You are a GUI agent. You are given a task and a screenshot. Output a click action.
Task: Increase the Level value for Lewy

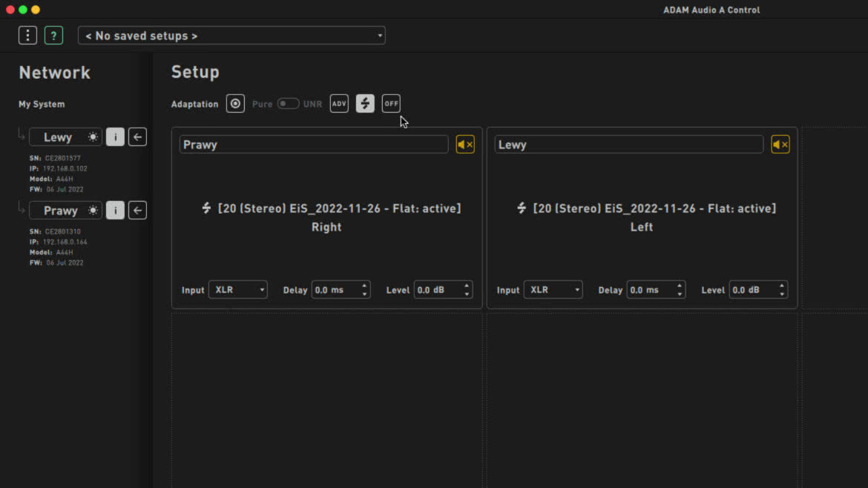click(782, 286)
